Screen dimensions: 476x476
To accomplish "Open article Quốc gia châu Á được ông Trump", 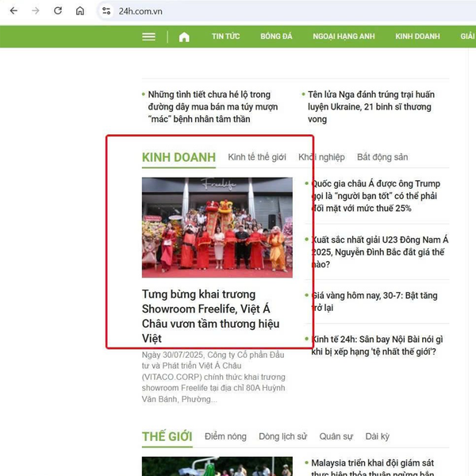I will point(376,196).
